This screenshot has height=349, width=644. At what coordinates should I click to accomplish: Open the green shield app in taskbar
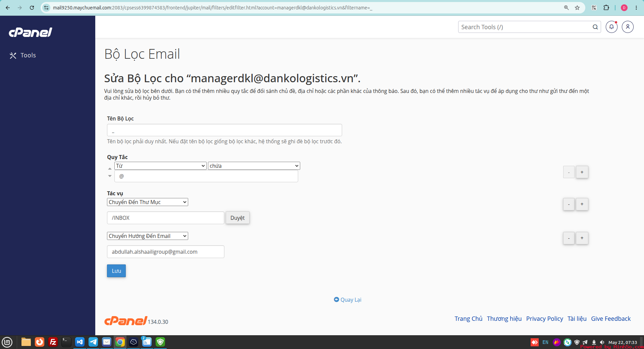click(x=160, y=342)
